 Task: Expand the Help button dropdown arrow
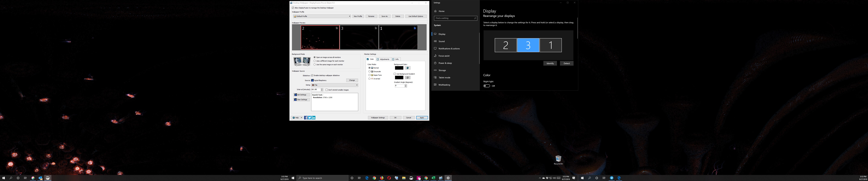coord(301,118)
